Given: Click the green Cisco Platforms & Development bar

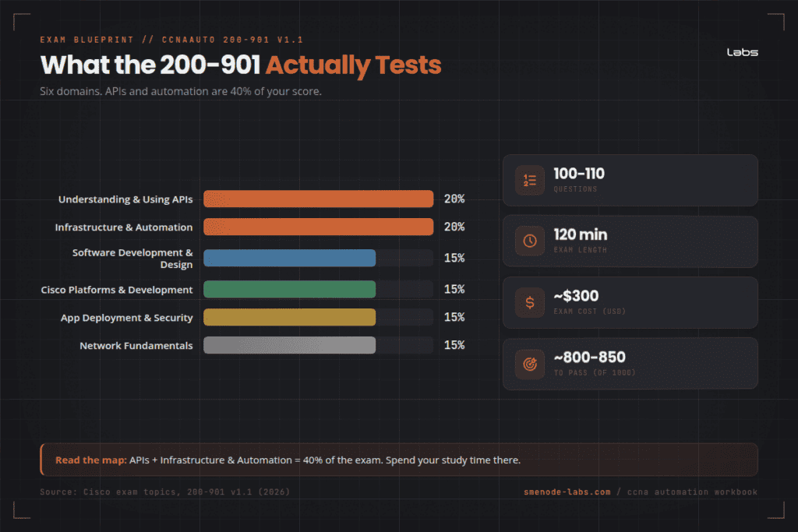Looking at the screenshot, I should 290,289.
